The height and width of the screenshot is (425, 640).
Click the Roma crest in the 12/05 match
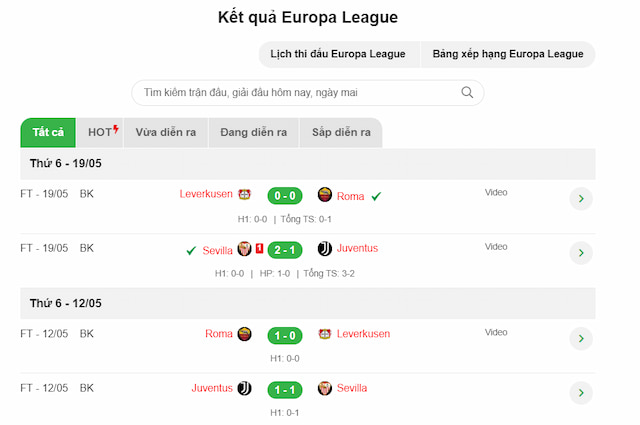click(244, 334)
